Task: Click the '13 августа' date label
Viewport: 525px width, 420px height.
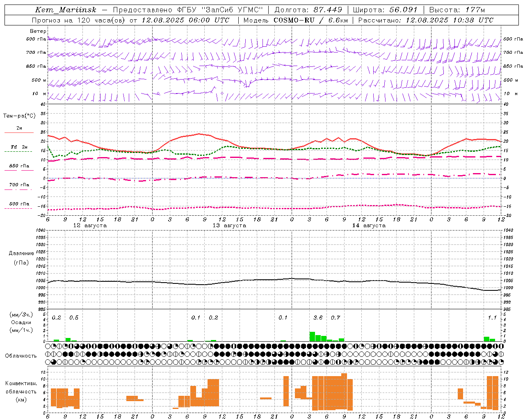Action: pyautogui.click(x=229, y=226)
